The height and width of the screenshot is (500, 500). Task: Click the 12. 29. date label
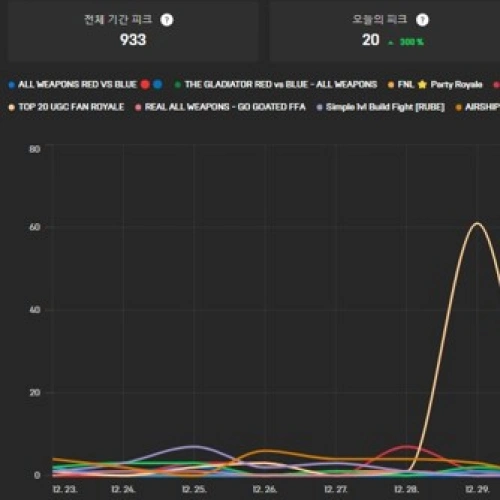coord(477,489)
